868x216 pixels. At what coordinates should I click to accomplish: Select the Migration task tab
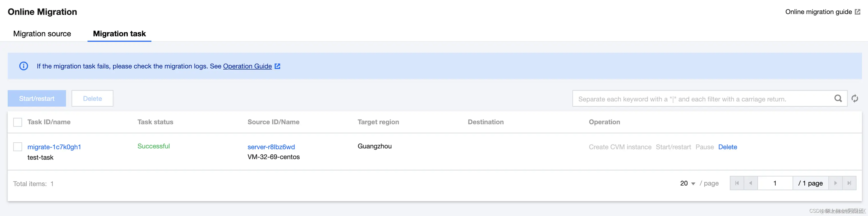(119, 34)
